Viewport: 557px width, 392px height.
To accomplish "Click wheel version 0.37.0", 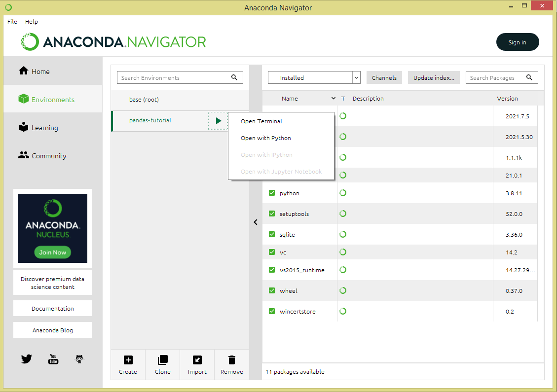I will click(514, 291).
